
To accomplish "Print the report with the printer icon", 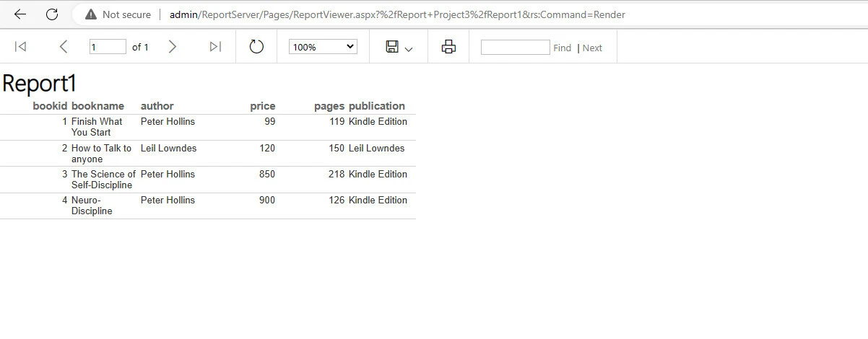I will (448, 47).
